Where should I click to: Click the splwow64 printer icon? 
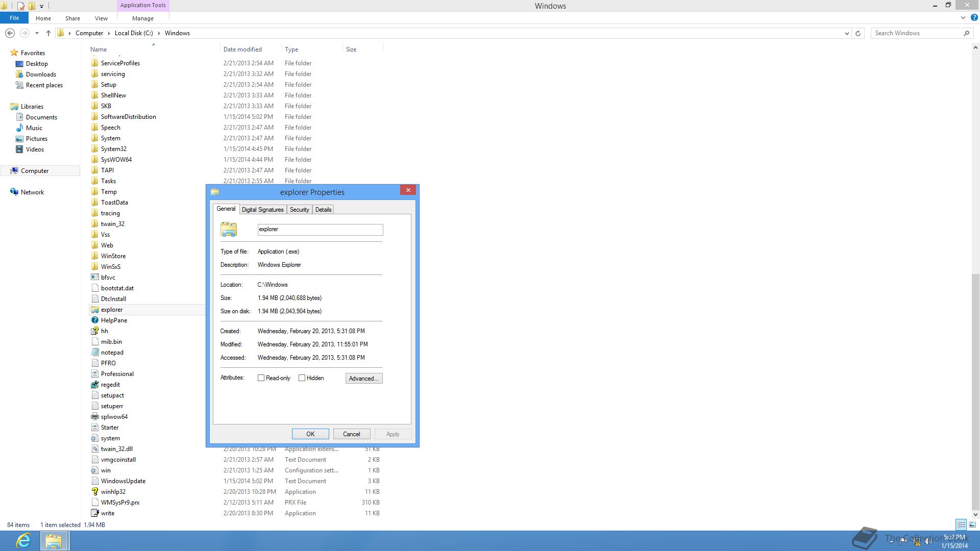coord(94,417)
